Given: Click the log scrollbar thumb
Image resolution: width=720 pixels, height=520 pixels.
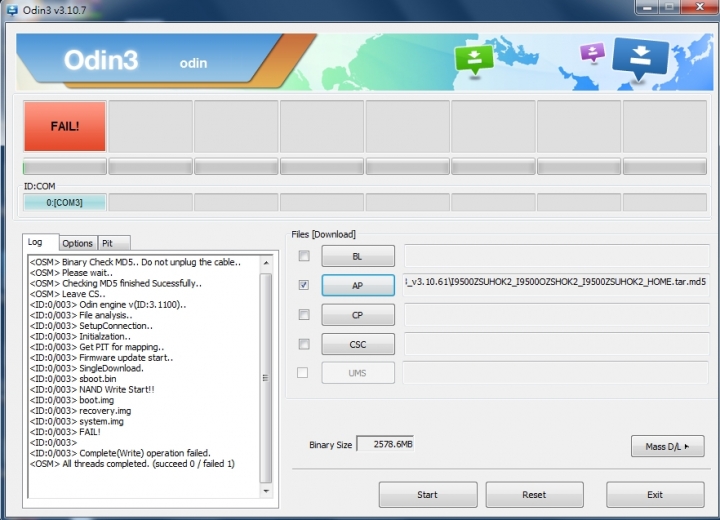Looking at the screenshot, I should (x=265, y=378).
